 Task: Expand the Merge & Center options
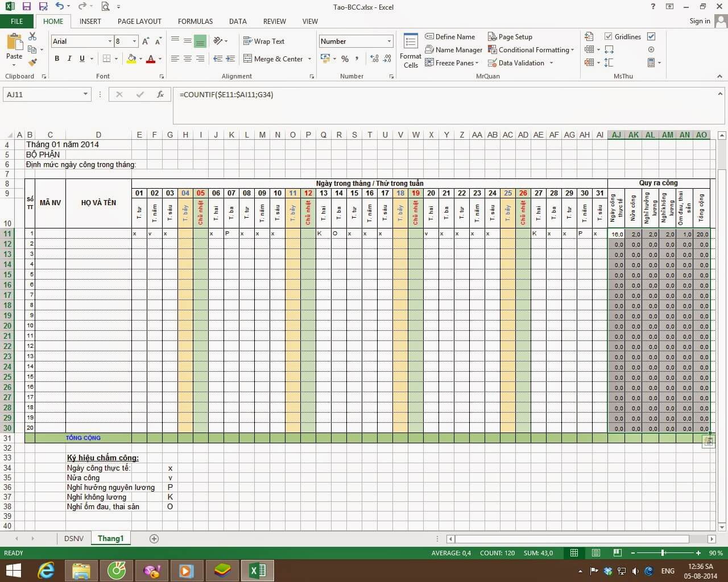310,59
